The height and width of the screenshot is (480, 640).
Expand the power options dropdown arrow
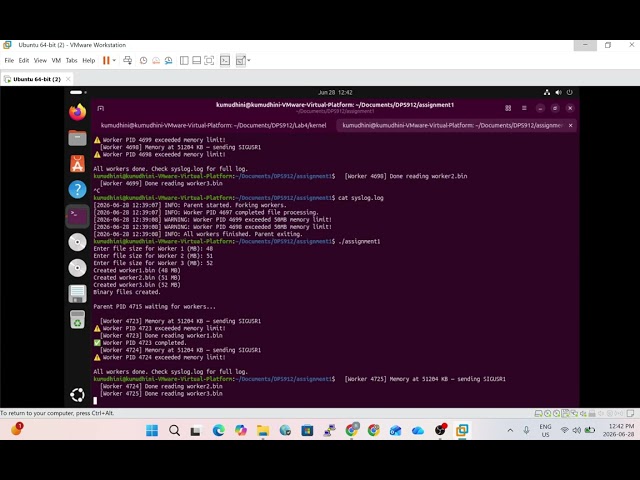click(x=114, y=60)
